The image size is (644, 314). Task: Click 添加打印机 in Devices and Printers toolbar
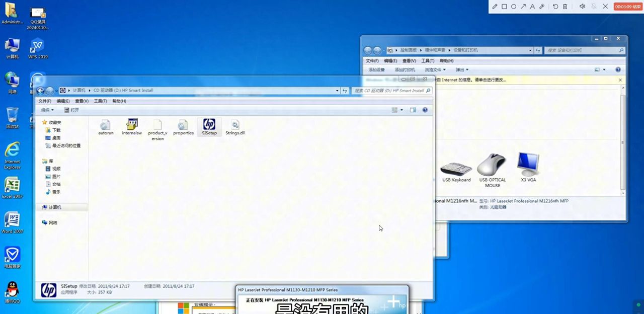pos(405,70)
